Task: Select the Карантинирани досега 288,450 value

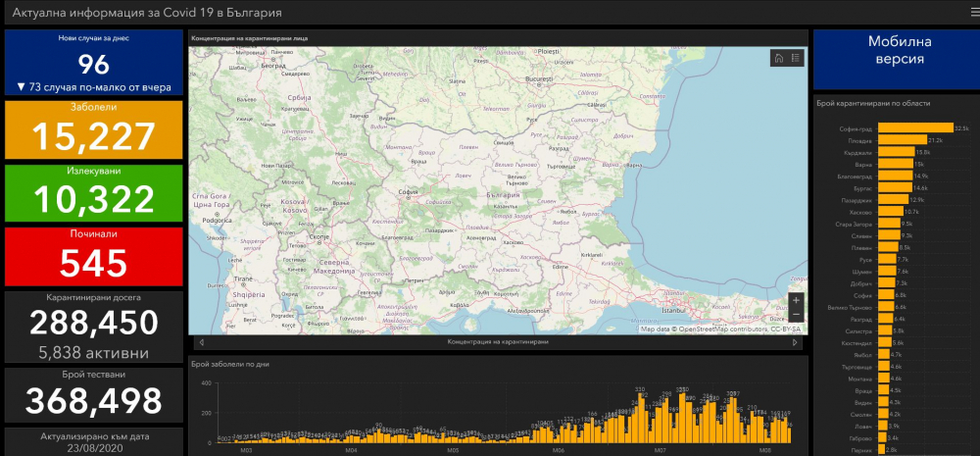Action: click(94, 324)
